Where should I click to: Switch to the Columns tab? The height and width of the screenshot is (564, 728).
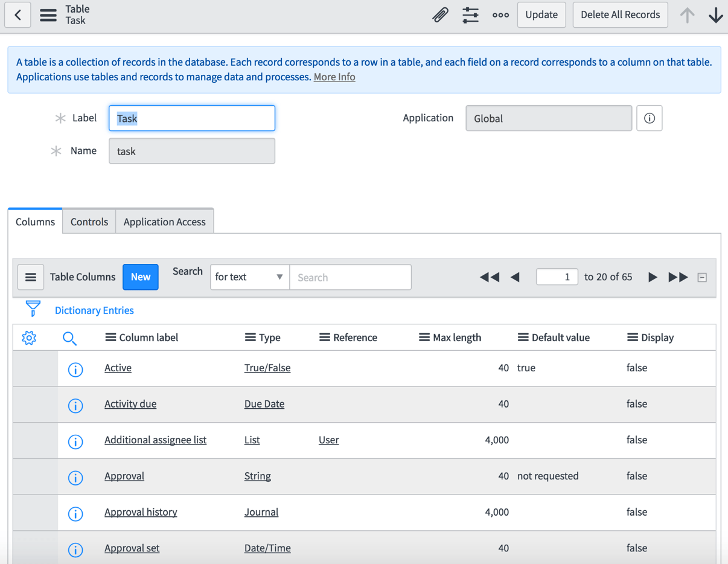(x=35, y=222)
